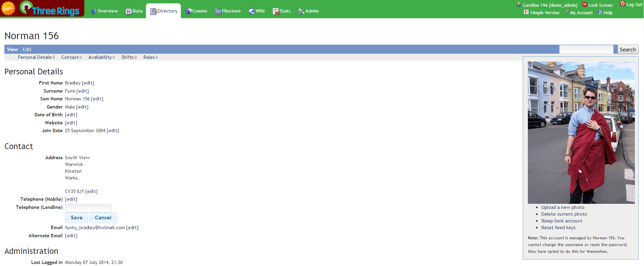Jump to Contact section anchor
644x266 pixels.
pos(71,57)
